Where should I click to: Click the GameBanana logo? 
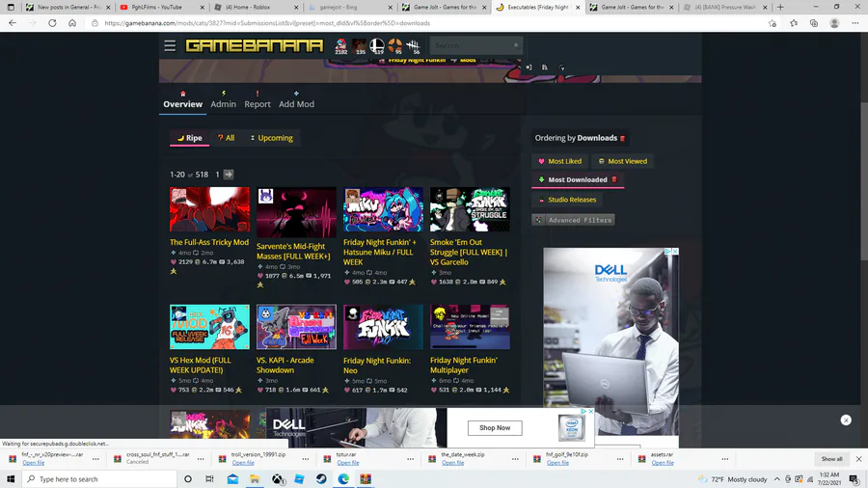click(254, 45)
